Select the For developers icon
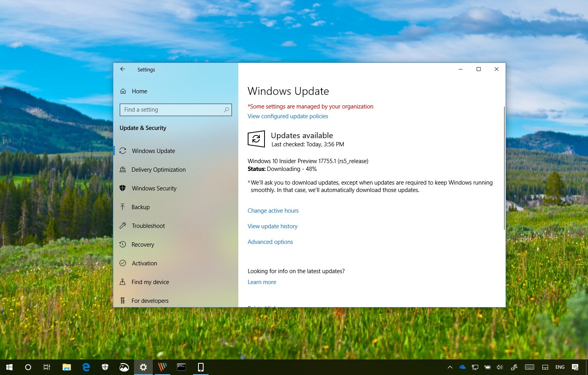This screenshot has height=375, width=588. 123,300
